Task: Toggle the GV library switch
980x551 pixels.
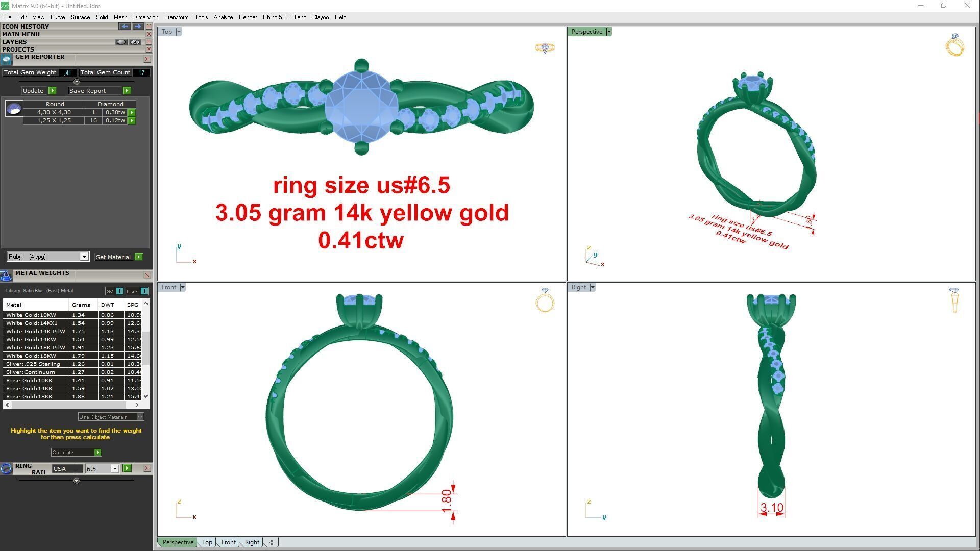Action: [x=114, y=291]
